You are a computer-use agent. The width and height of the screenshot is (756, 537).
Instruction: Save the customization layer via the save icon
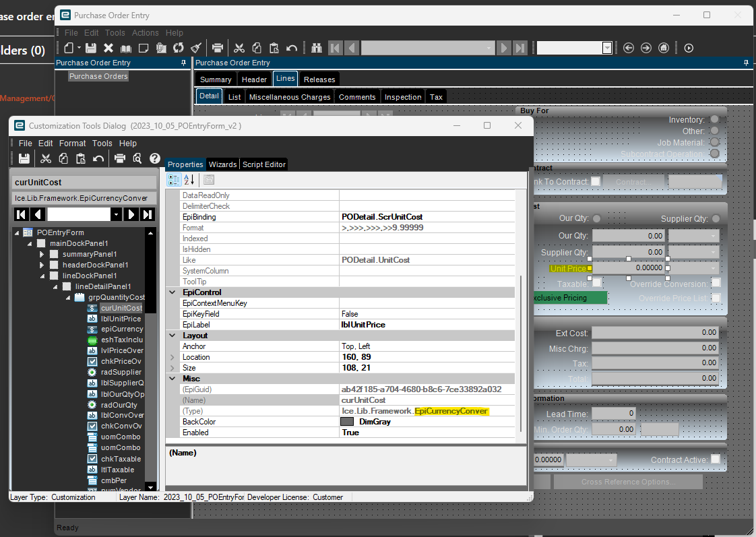point(24,158)
